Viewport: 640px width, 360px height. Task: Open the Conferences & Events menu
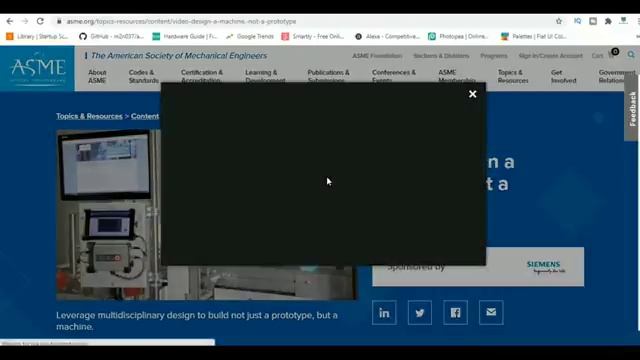tap(393, 76)
